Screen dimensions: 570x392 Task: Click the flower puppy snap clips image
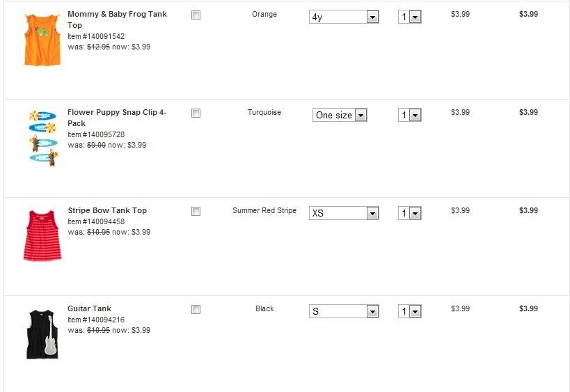tap(42, 137)
